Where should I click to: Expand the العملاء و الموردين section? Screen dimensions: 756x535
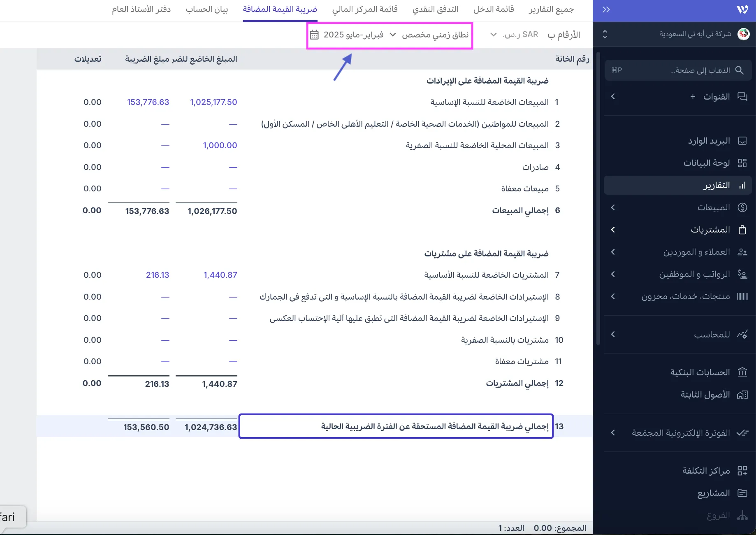[613, 252]
